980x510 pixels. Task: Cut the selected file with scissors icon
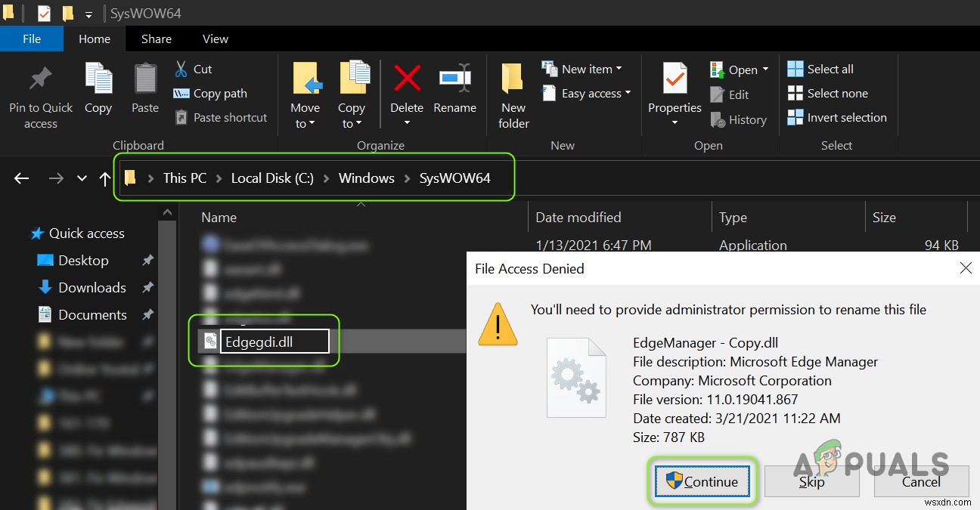point(194,69)
